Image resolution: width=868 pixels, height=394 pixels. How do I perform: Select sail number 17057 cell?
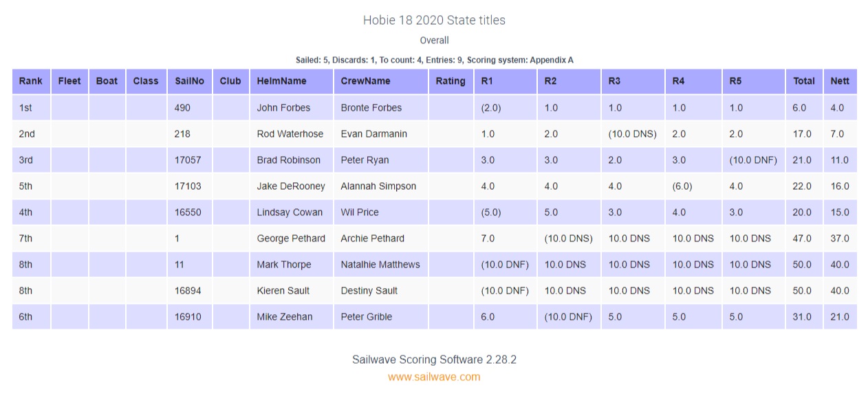[188, 160]
